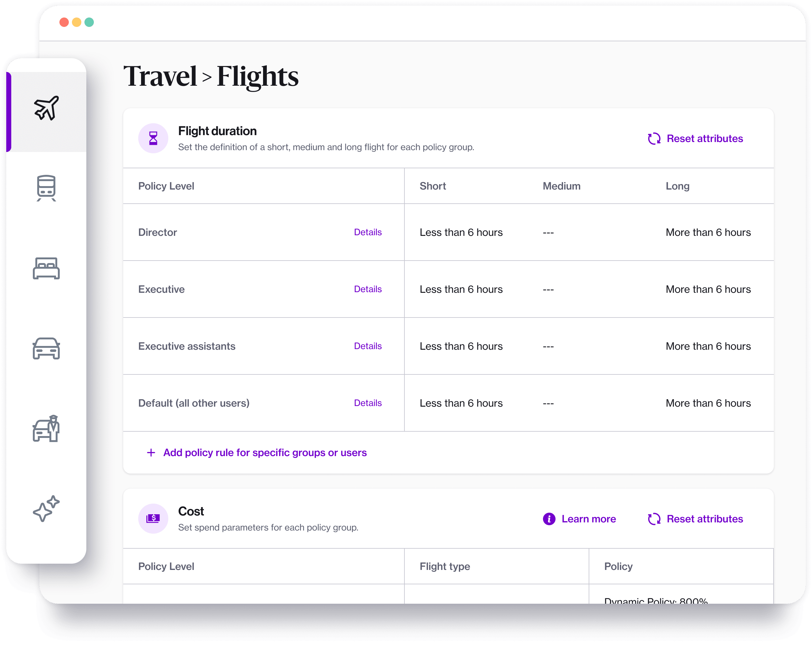Click Director's Less than 6 hours cell
This screenshot has height=645, width=812.
pos(461,232)
